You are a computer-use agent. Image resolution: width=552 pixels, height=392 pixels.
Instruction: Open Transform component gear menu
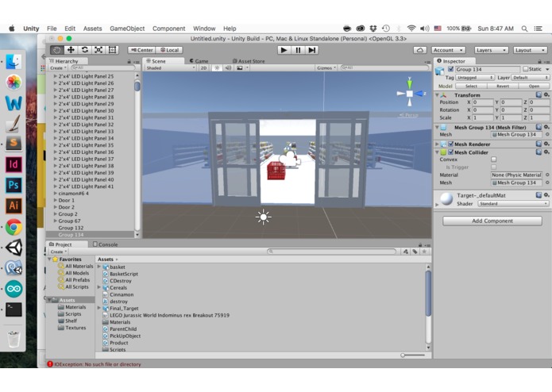(546, 95)
